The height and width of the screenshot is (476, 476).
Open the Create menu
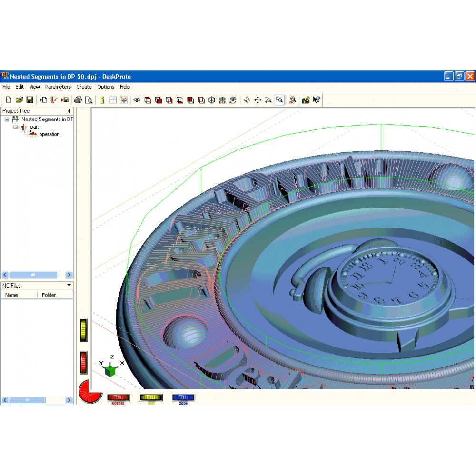pyautogui.click(x=84, y=87)
